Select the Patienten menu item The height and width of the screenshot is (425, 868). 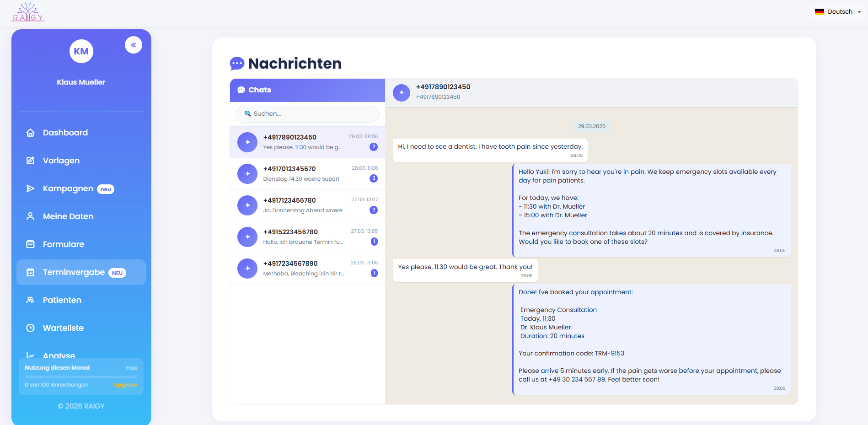[x=62, y=300]
